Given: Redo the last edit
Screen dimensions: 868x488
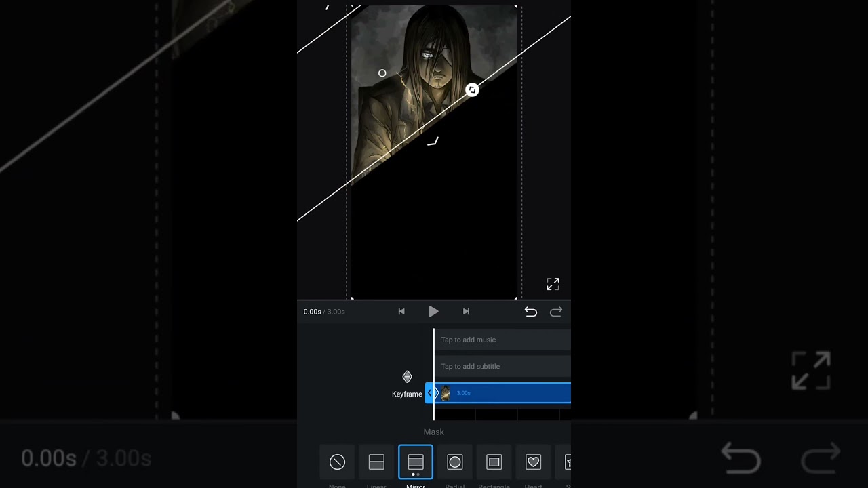Looking at the screenshot, I should pyautogui.click(x=556, y=312).
